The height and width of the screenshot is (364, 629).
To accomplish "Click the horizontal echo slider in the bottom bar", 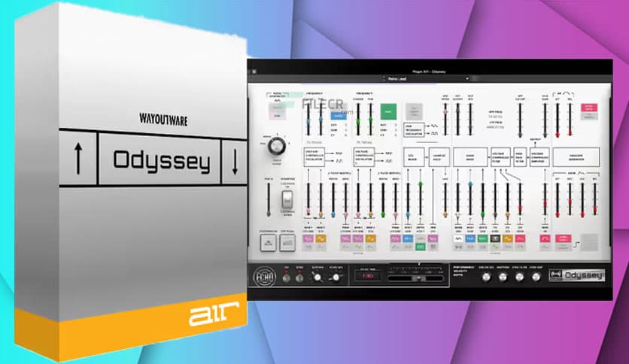I will coord(415,278).
